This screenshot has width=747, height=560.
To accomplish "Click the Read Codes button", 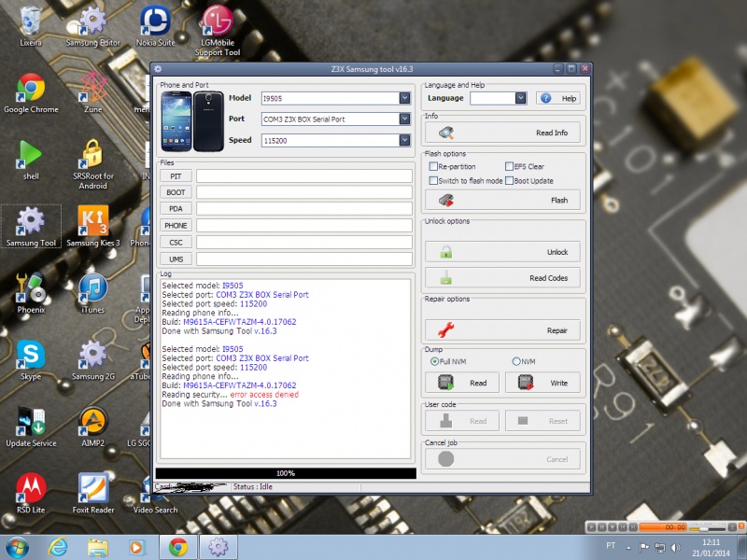I will 502,277.
